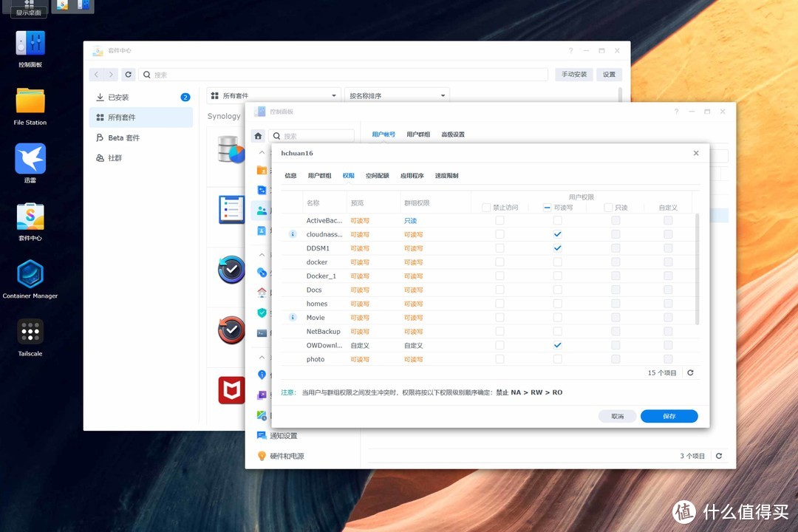Screen dimensions: 798x532
Task: Click the info icon beside the Movie folder
Action: [x=292, y=318]
